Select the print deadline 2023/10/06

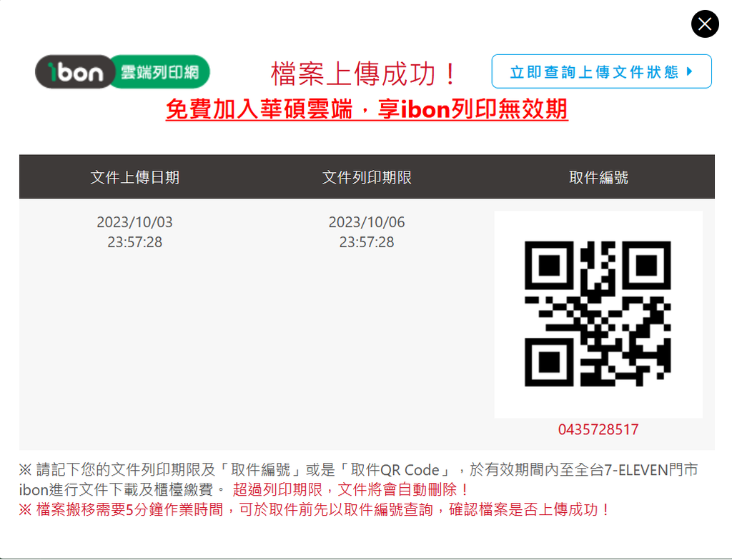[x=367, y=222]
